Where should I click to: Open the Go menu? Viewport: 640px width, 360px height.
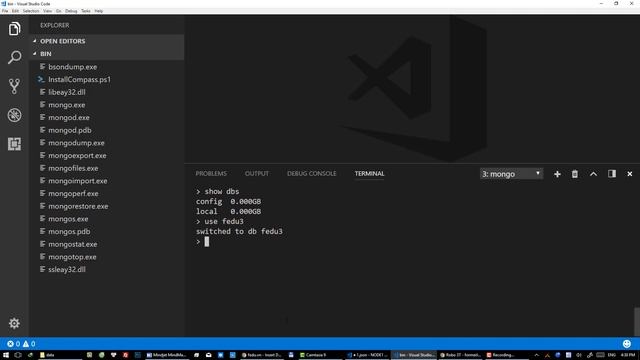coord(58,11)
